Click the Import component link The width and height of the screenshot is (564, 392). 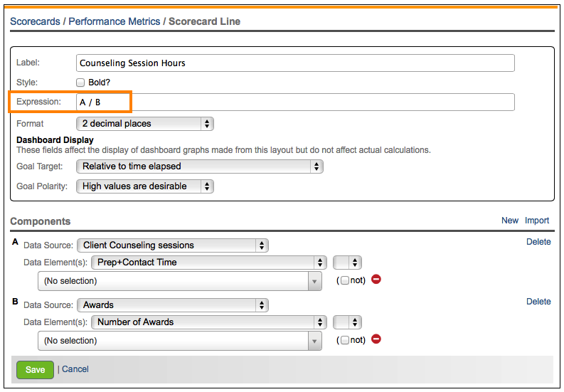537,221
